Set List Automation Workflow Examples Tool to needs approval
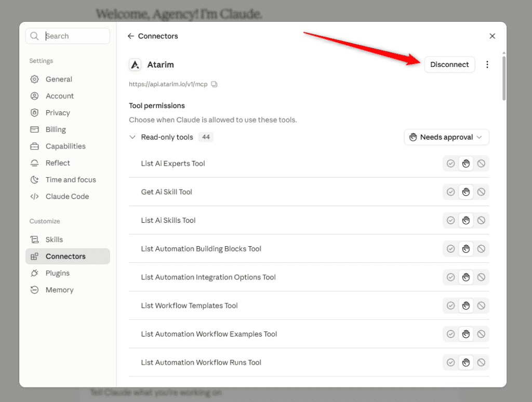 [x=466, y=334]
